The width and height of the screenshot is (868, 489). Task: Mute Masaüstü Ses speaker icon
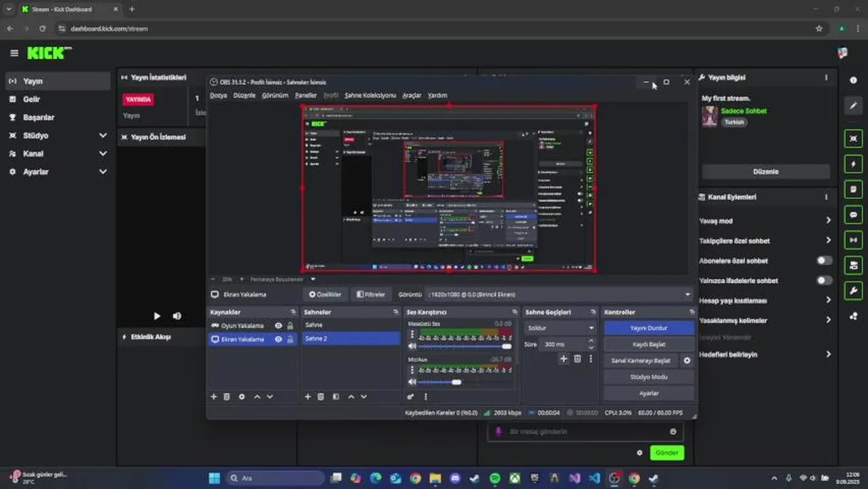point(412,346)
